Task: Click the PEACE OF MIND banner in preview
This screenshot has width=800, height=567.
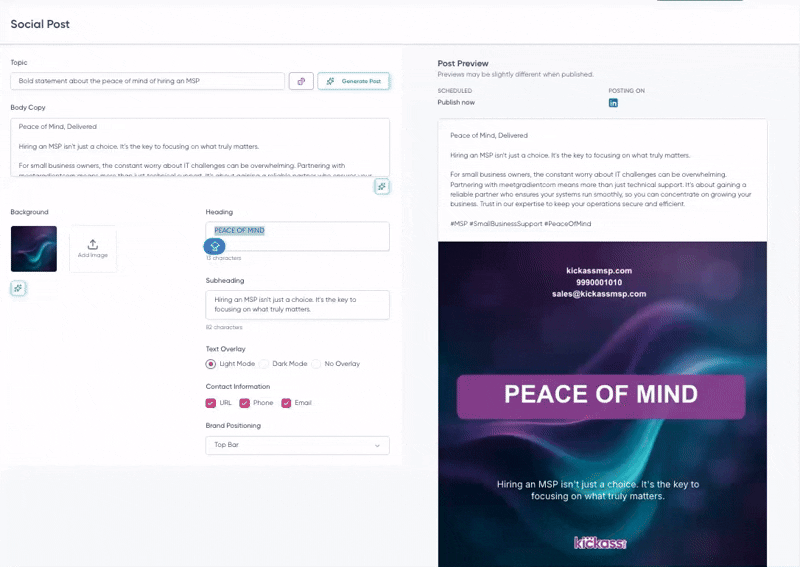Action: tap(601, 396)
